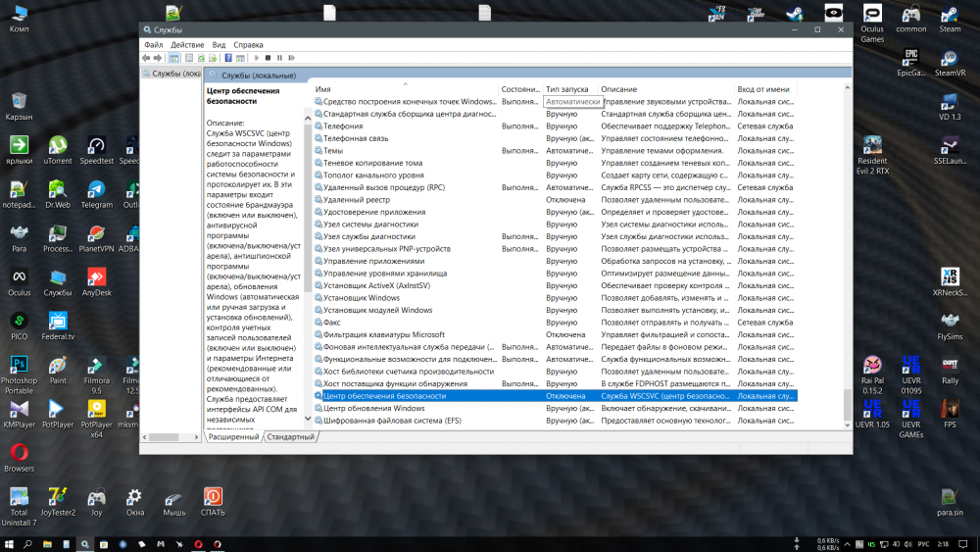This screenshot has height=552, width=980.
Task: Open the blue Help toolbar icon
Action: (x=228, y=58)
